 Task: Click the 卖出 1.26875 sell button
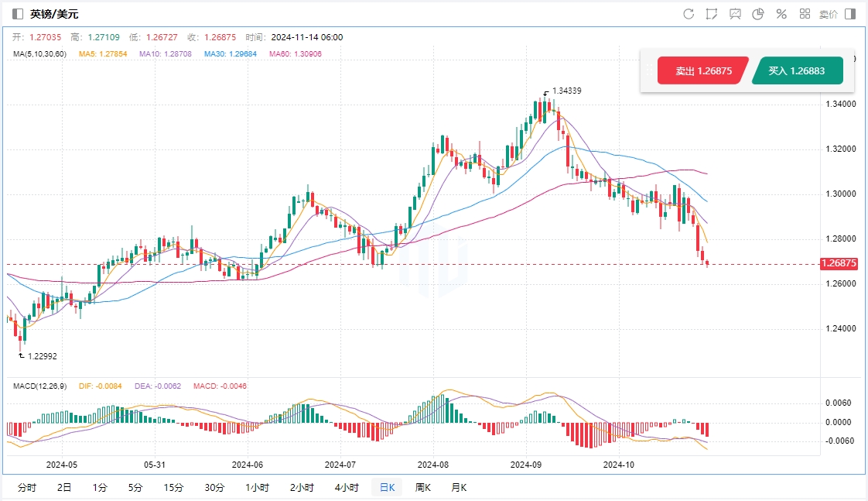pos(702,70)
